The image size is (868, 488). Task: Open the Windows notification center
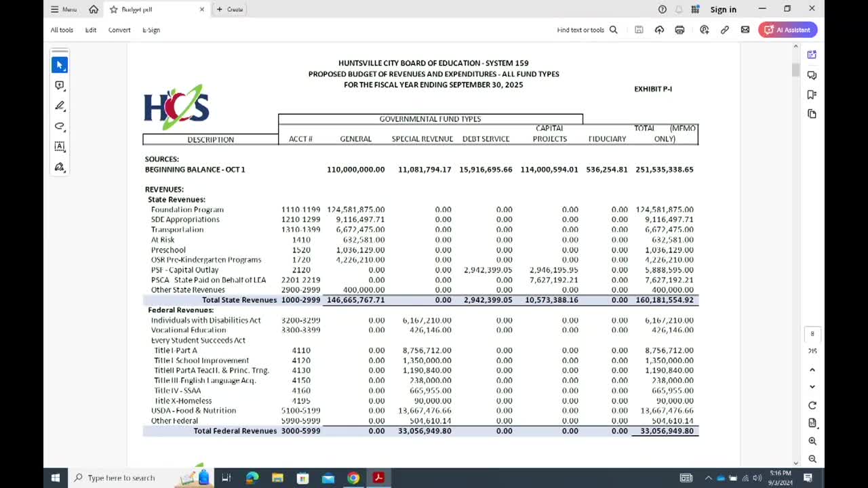tap(808, 478)
